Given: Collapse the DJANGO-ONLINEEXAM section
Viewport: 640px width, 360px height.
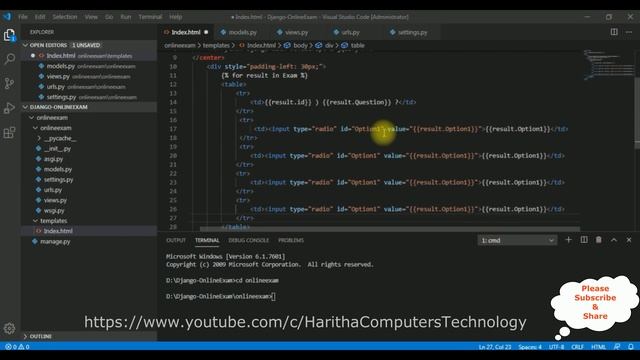Looking at the screenshot, I should [89, 107].
